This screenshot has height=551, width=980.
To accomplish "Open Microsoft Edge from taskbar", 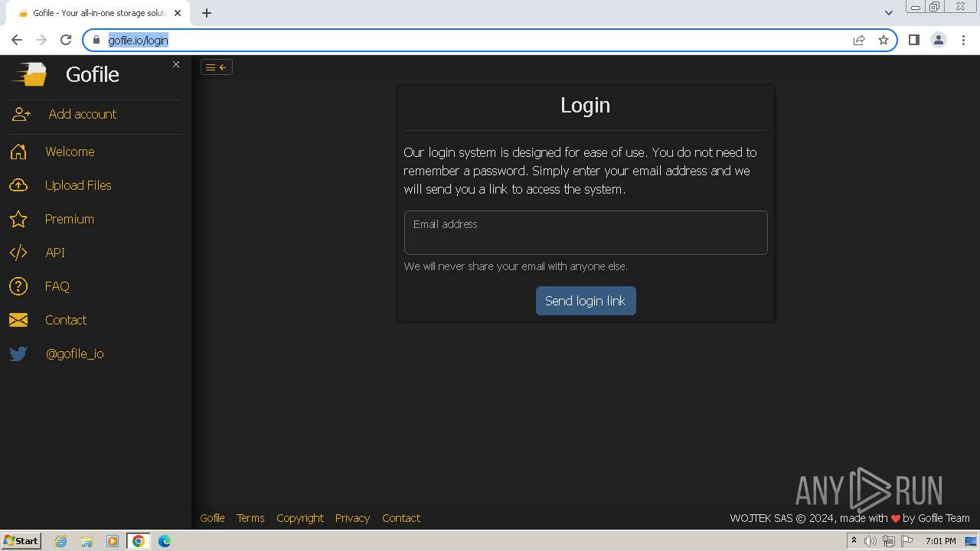I will 165,541.
